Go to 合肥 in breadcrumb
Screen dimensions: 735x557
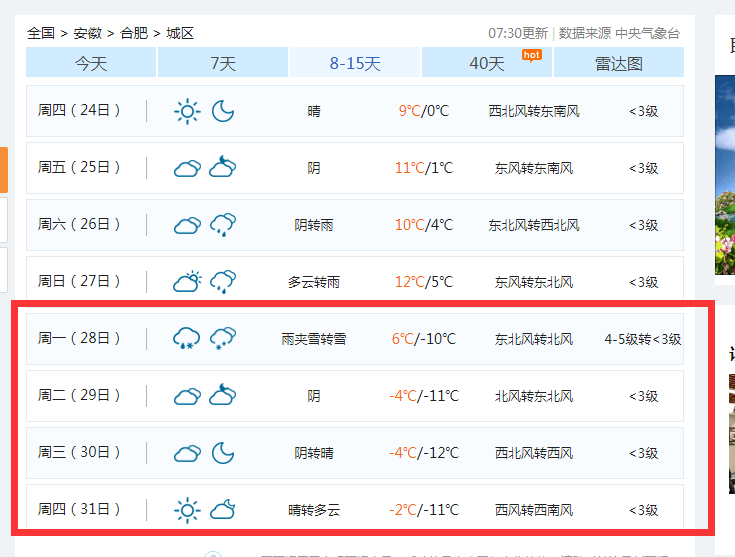(134, 33)
